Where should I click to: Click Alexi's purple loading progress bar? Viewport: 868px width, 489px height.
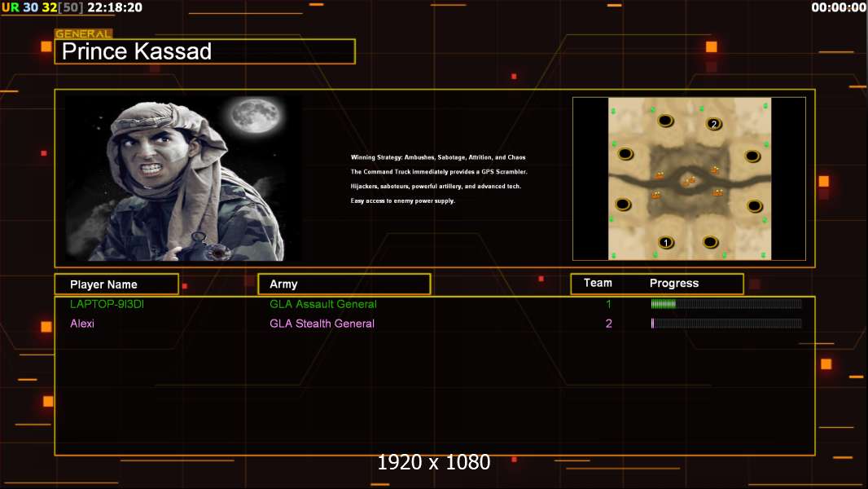[726, 324]
